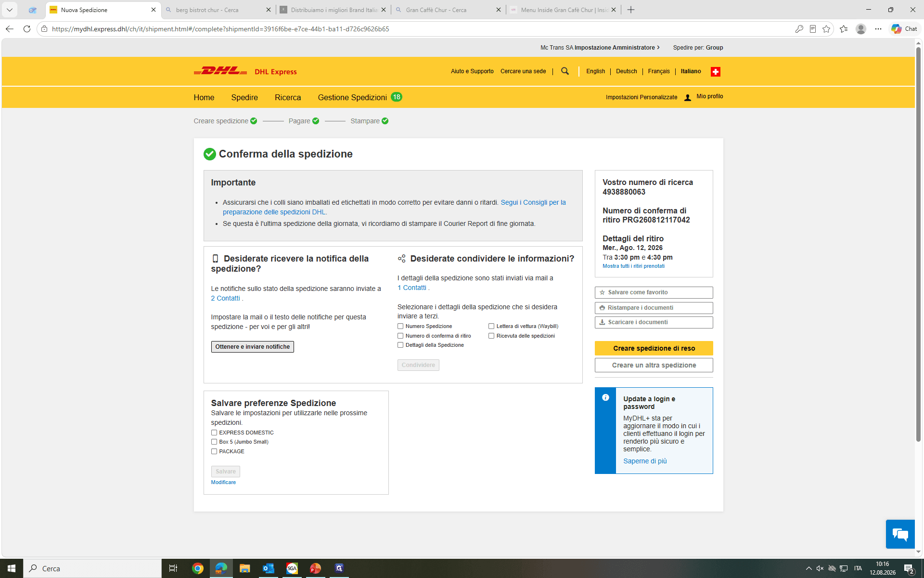Open a new browser tab
Image resolution: width=924 pixels, height=578 pixels.
(631, 10)
